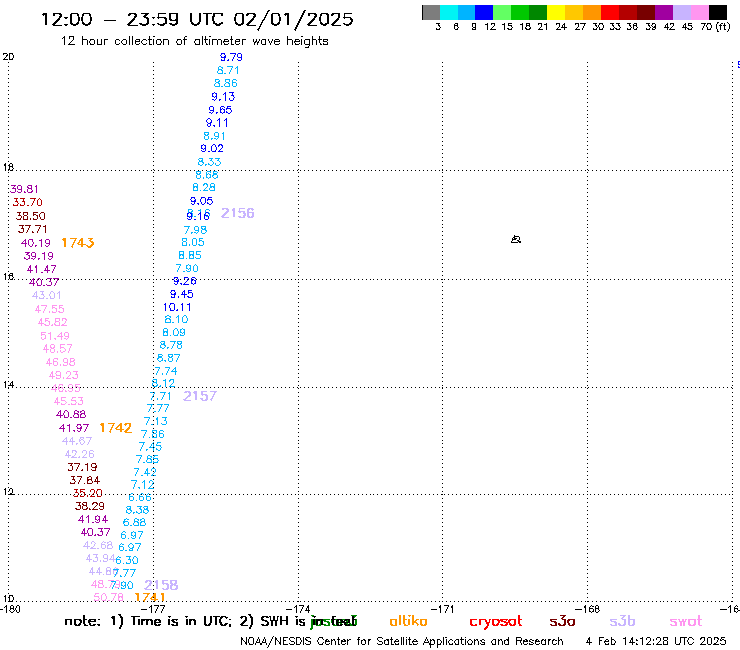Click the wave height value 40.19
The image size is (740, 650).
[x=36, y=243]
